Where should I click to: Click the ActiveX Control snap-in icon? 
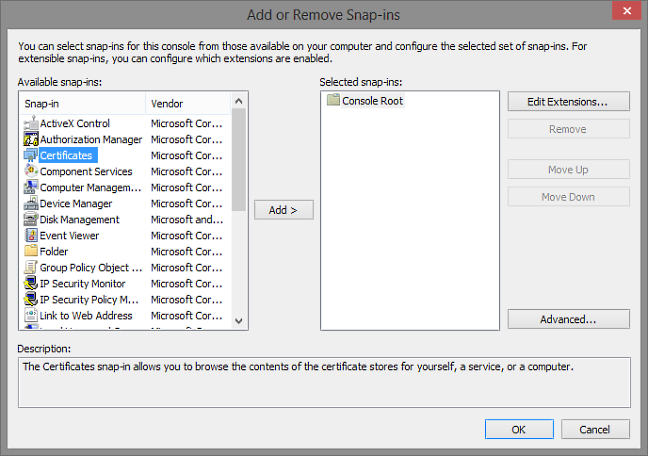point(30,124)
